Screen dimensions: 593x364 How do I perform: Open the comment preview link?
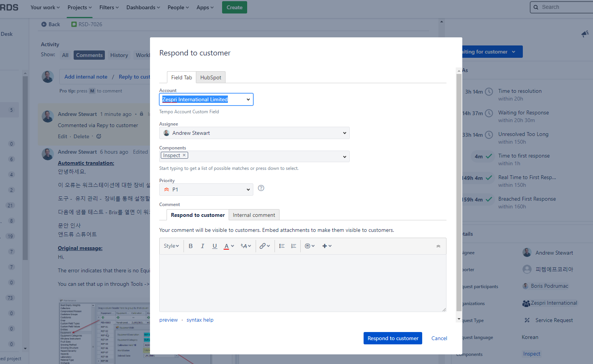coord(168,320)
